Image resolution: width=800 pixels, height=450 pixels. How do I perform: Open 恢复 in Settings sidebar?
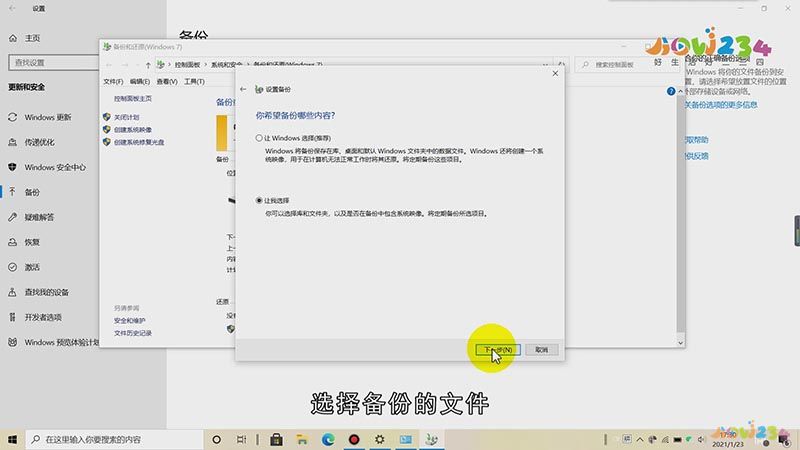point(32,242)
